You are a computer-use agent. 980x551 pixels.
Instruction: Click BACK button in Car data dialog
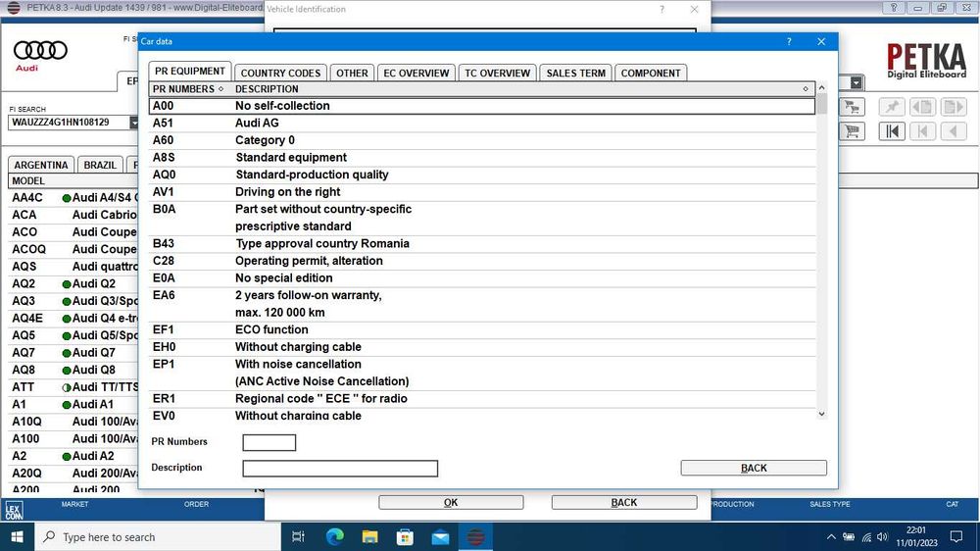click(x=754, y=468)
